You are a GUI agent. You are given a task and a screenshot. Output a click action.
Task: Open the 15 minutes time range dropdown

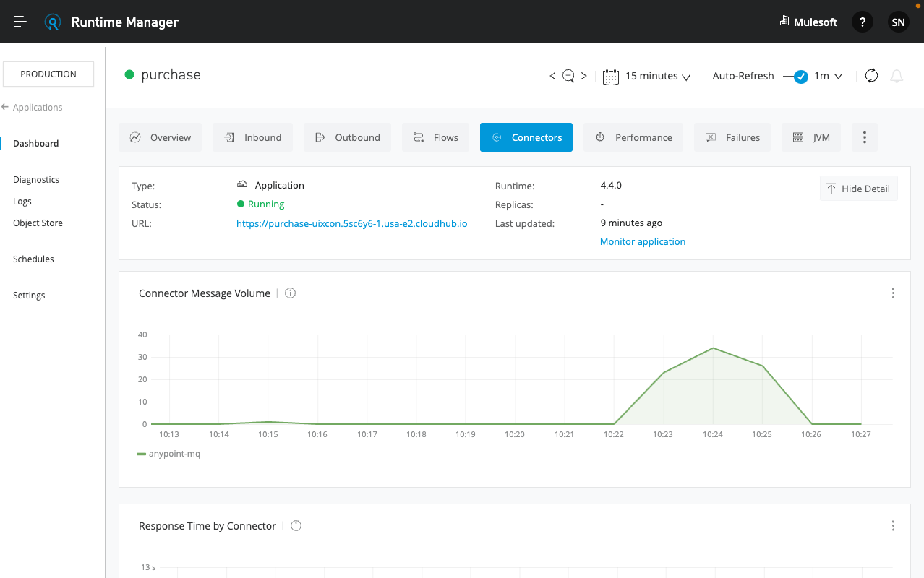click(x=658, y=76)
